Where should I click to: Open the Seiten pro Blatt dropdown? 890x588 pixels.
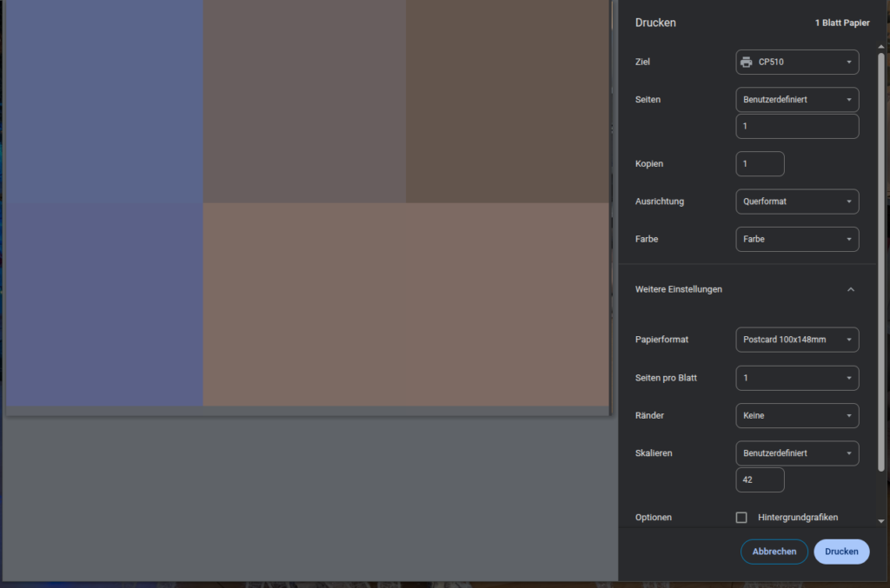[797, 378]
